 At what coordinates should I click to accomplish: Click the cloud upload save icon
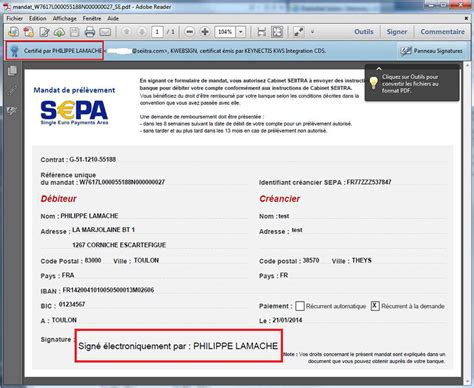pyautogui.click(x=59, y=32)
